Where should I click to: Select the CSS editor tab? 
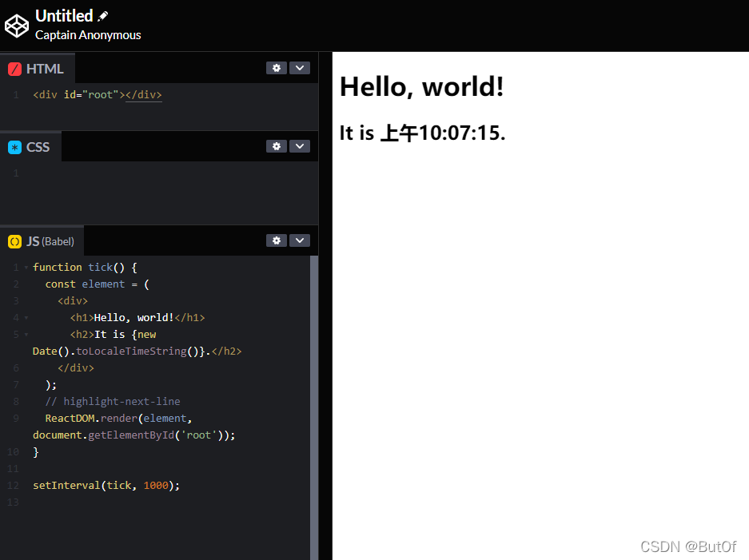click(x=30, y=146)
